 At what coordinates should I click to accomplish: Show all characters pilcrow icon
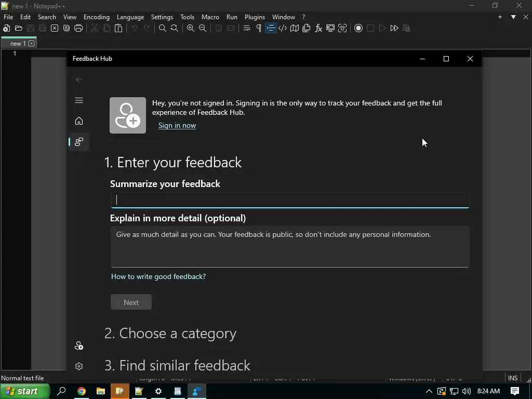pos(259,28)
